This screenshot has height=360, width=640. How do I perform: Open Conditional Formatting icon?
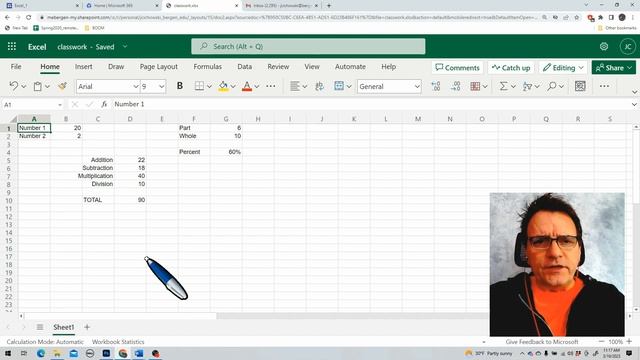click(475, 86)
